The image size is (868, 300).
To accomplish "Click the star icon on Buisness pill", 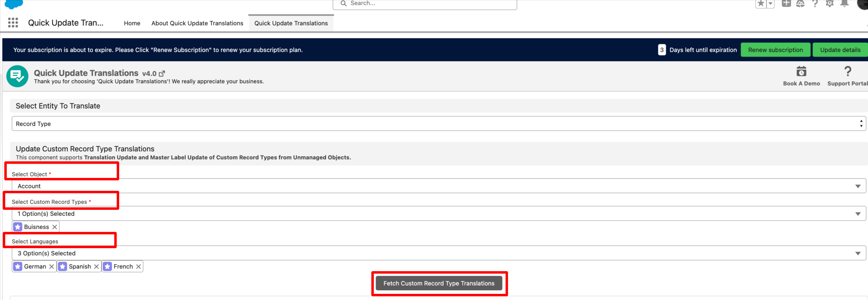I will [18, 227].
